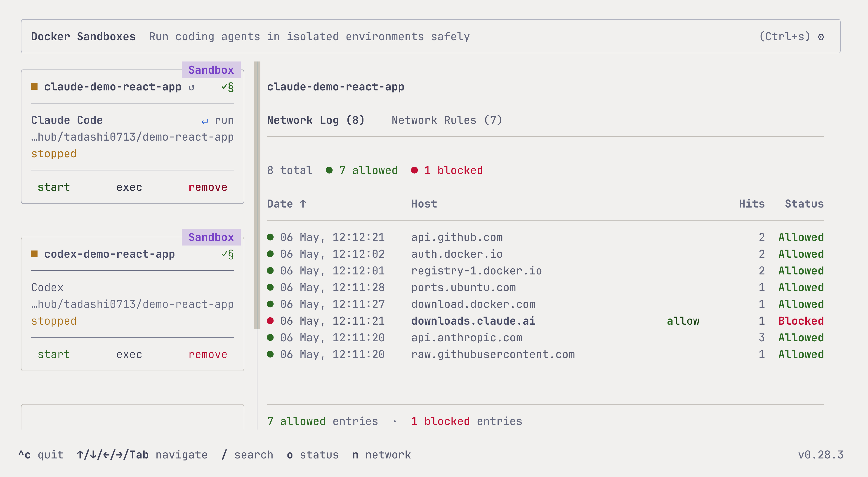Click '1 blocked entries' footer text

point(467,421)
